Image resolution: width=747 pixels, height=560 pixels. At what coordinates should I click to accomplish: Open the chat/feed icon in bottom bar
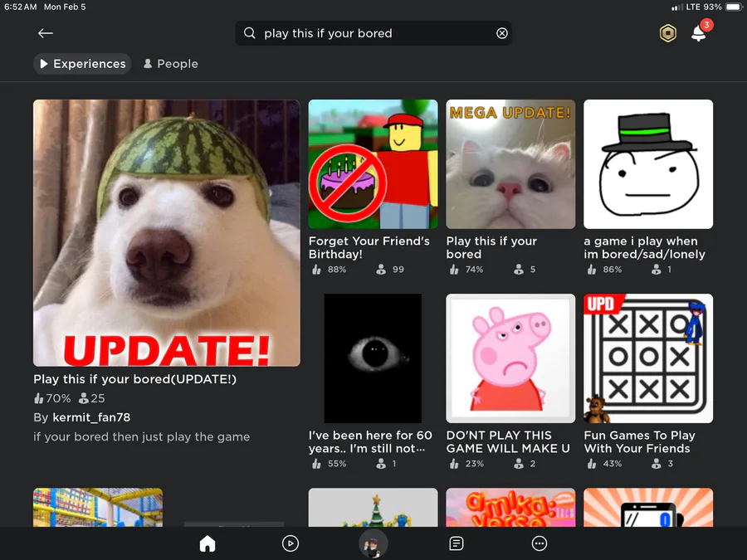(456, 543)
